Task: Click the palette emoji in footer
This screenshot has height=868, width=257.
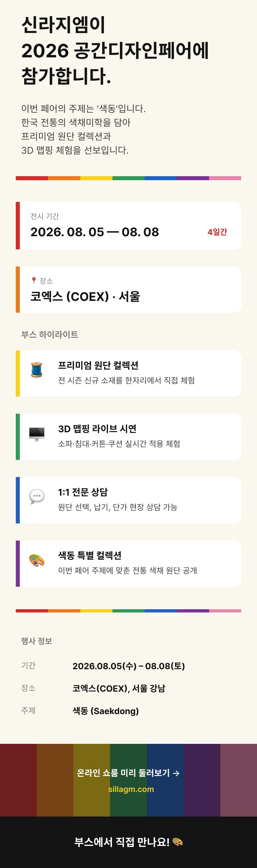Action: [x=177, y=842]
